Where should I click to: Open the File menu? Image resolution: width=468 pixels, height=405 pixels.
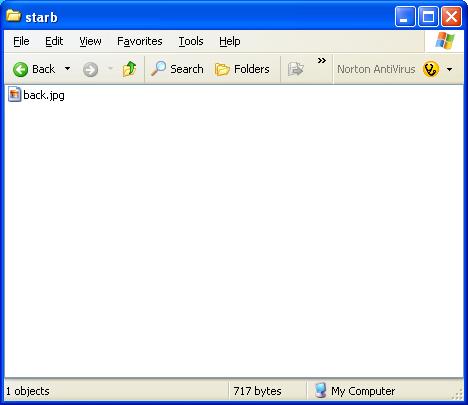coord(21,41)
